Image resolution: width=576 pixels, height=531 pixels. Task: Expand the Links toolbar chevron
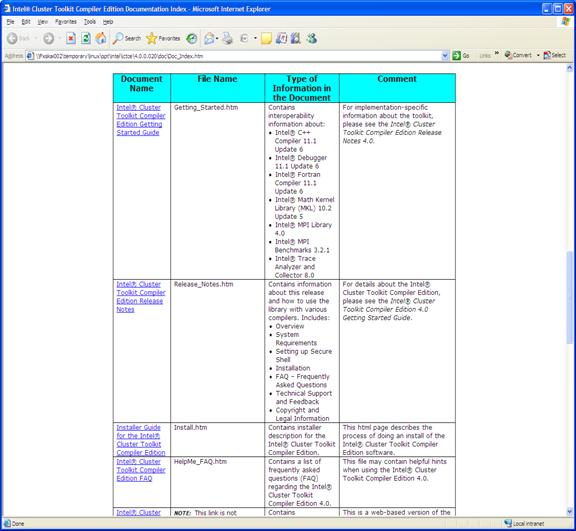click(x=497, y=53)
